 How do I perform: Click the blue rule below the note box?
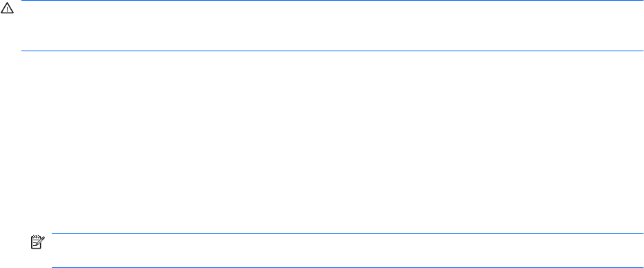click(x=347, y=267)
